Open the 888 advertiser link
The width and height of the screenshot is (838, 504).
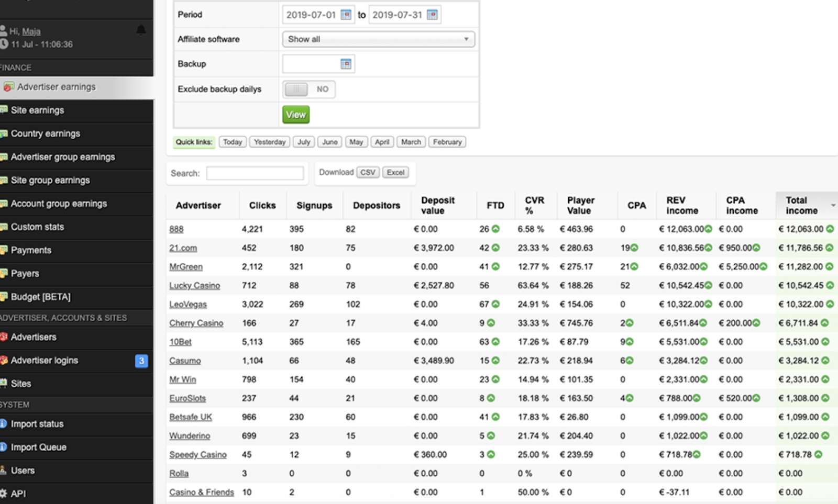point(177,229)
